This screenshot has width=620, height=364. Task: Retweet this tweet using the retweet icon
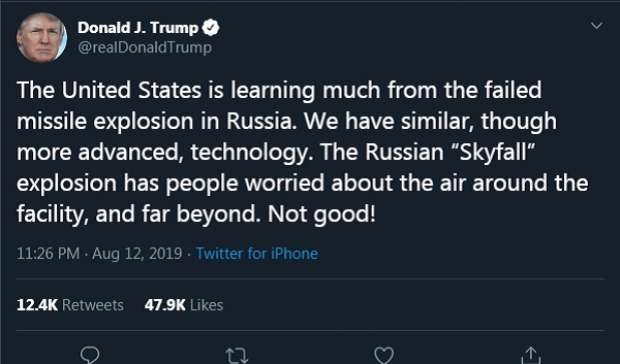tap(236, 355)
